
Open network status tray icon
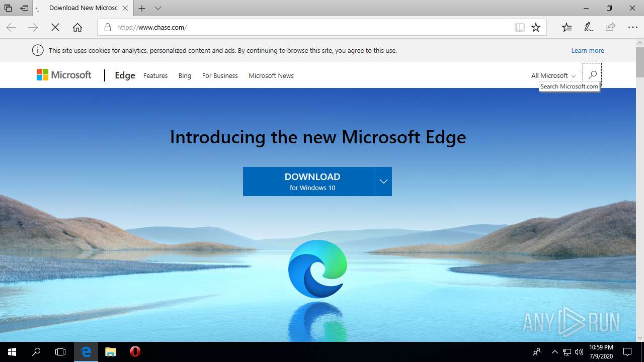[567, 352]
